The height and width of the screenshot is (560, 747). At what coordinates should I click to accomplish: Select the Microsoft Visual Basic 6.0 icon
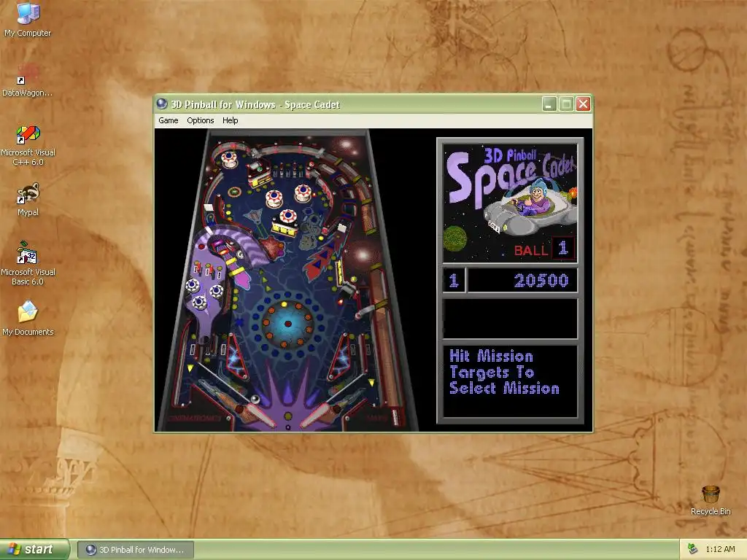click(28, 262)
